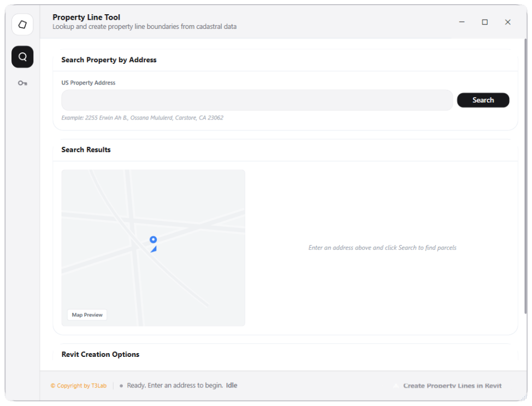Click the example address hint text
This screenshot has height=406, width=532.
[x=142, y=118]
